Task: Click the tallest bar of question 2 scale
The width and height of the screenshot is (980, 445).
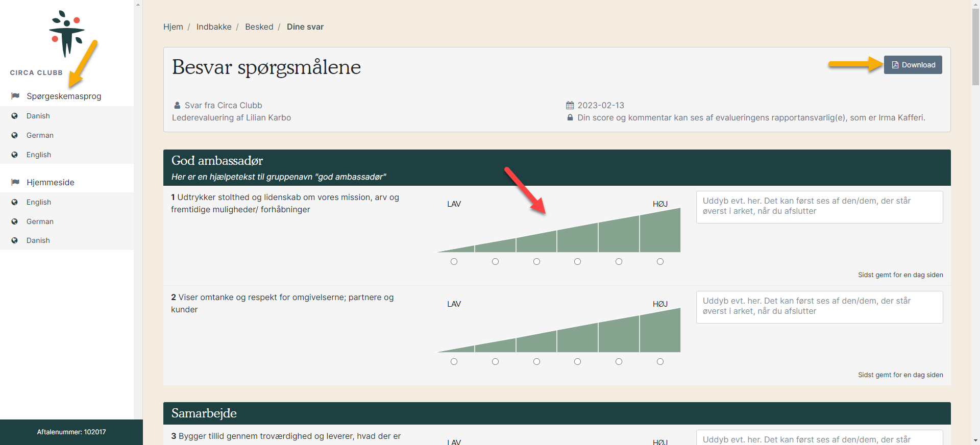Action: click(660, 333)
